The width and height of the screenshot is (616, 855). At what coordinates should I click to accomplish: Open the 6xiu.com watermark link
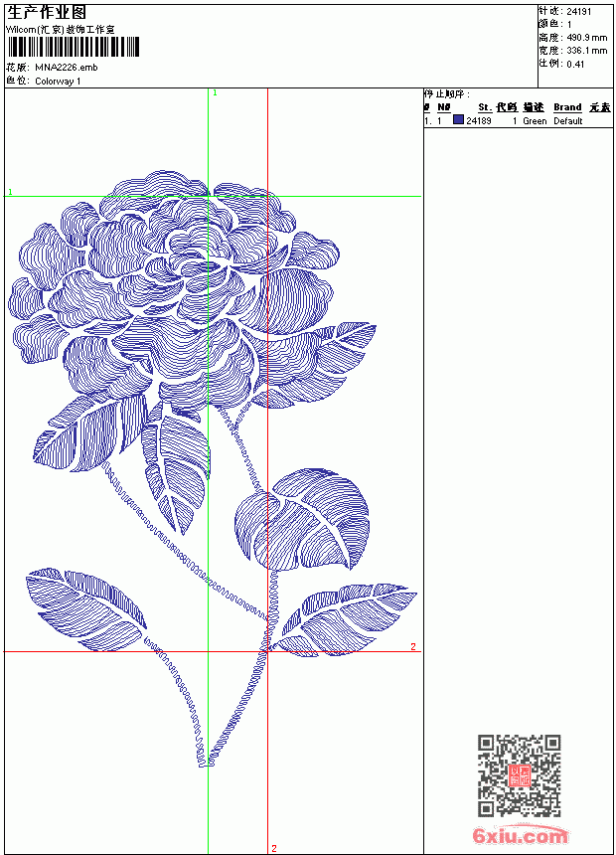[520, 836]
